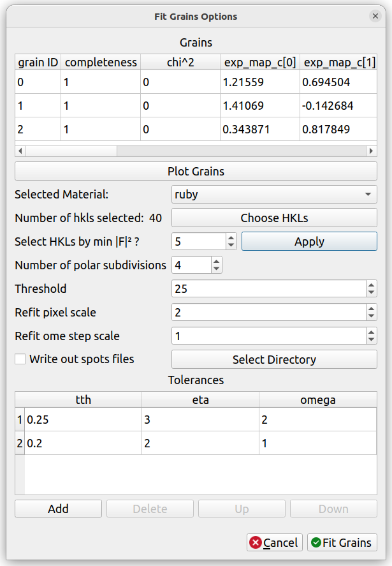Click the Plot Grains button

(x=196, y=171)
